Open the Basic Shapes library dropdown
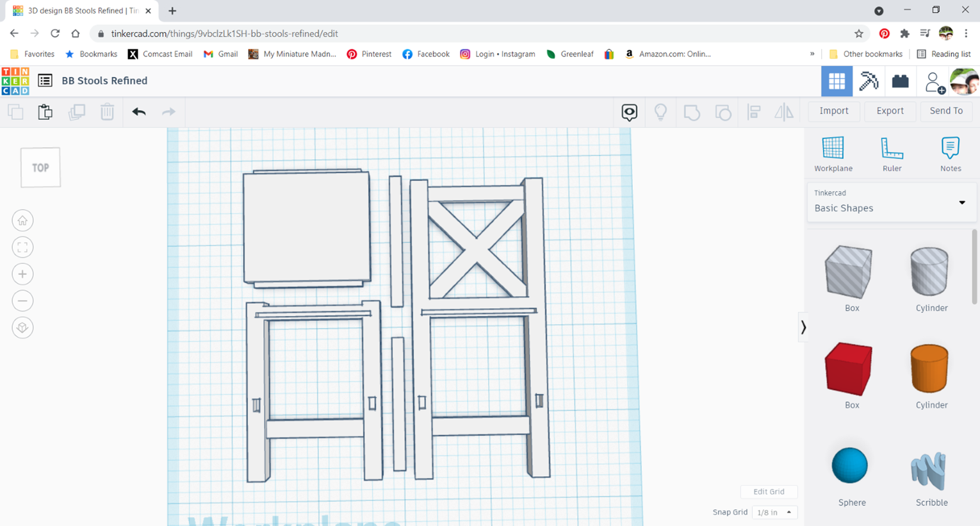This screenshot has width=980, height=526. click(x=890, y=202)
